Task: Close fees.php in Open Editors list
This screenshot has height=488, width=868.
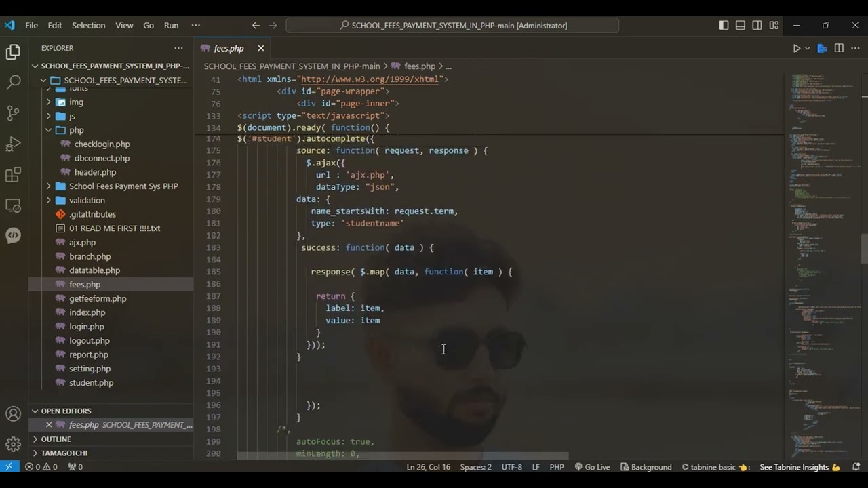Action: pos(49,425)
